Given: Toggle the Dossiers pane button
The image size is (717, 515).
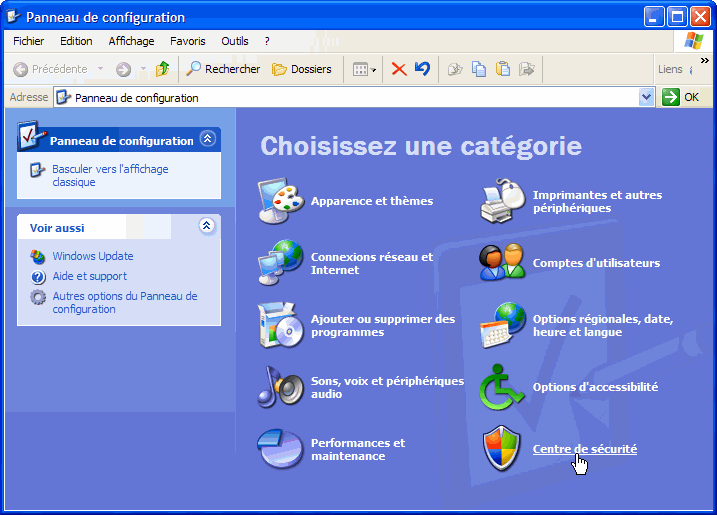Looking at the screenshot, I should point(302,69).
